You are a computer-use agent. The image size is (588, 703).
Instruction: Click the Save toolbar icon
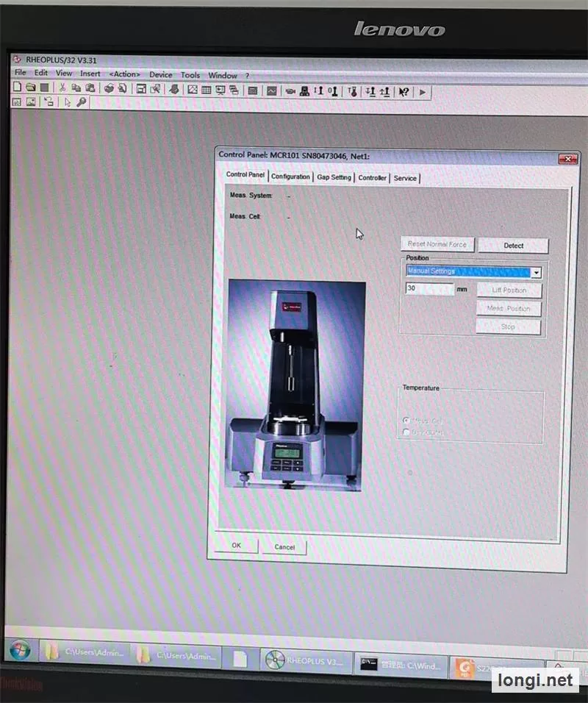(x=44, y=88)
